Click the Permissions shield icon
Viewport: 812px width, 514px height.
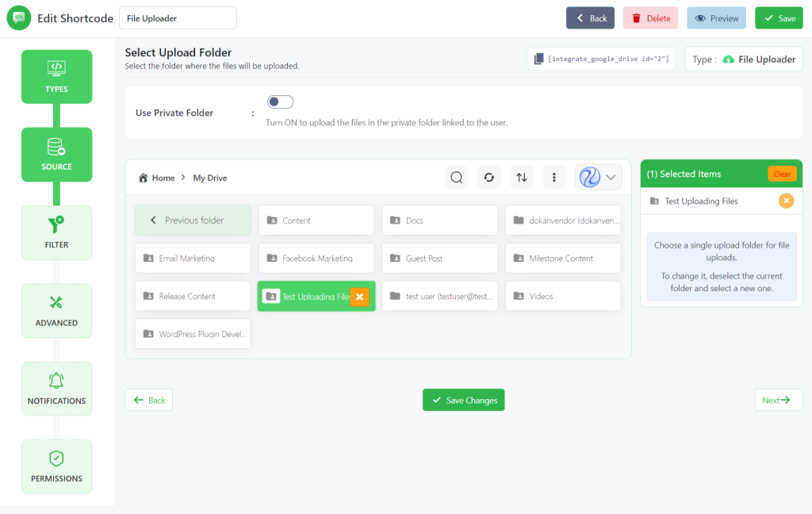point(56,458)
